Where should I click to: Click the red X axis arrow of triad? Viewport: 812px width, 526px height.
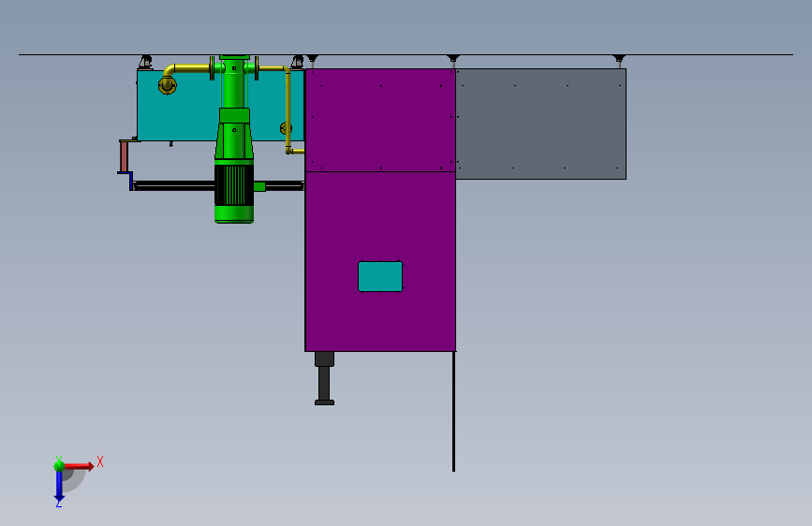(80, 466)
